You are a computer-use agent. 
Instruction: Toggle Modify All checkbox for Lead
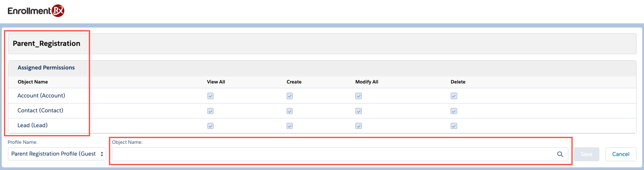click(358, 126)
